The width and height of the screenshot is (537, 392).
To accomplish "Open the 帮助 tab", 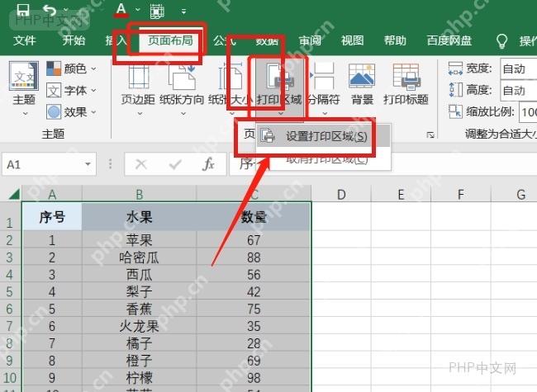I will [395, 40].
